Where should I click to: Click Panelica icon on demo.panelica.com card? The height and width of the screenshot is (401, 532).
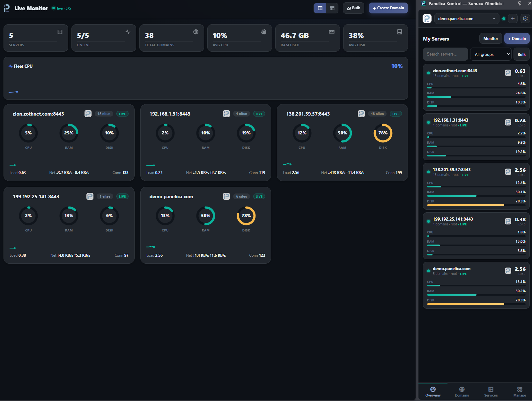(226, 196)
